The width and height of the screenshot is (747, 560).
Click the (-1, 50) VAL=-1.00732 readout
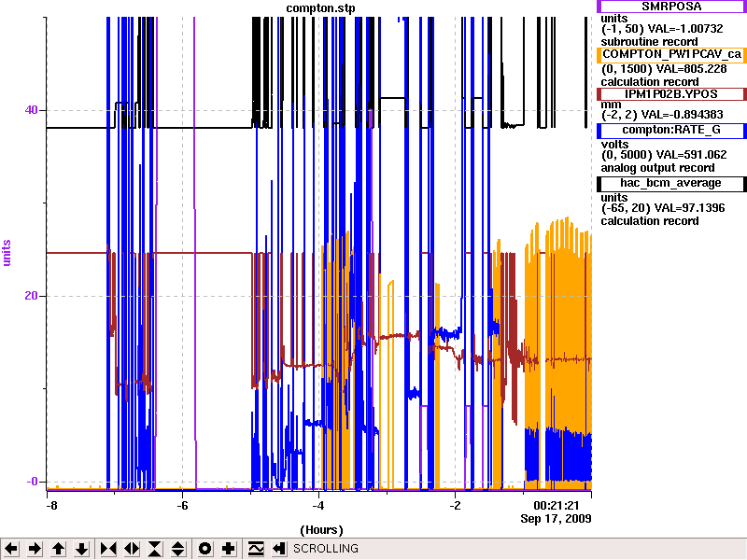pos(662,29)
